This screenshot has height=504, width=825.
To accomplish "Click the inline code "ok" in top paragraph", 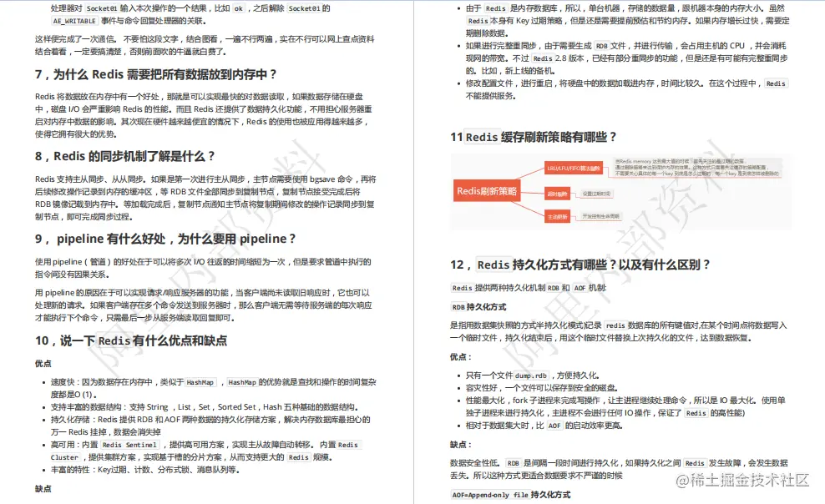I will 239,8.
